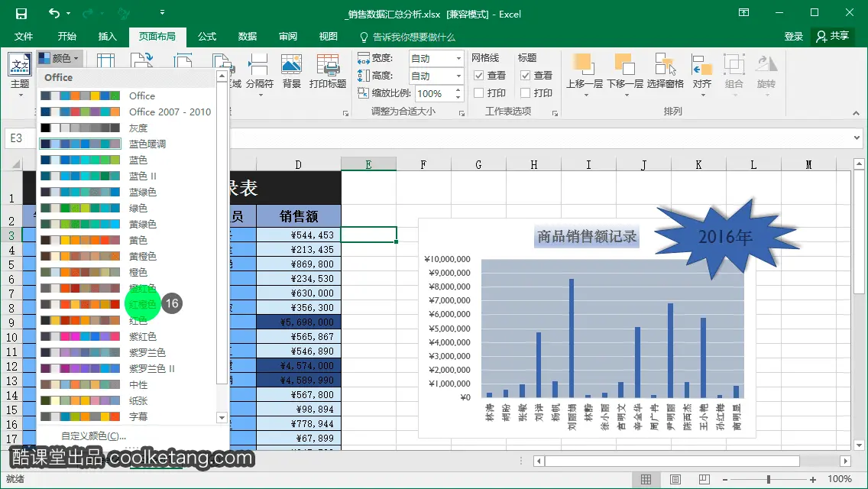Open ribbon display options icon
The image size is (868, 489).
(x=743, y=13)
